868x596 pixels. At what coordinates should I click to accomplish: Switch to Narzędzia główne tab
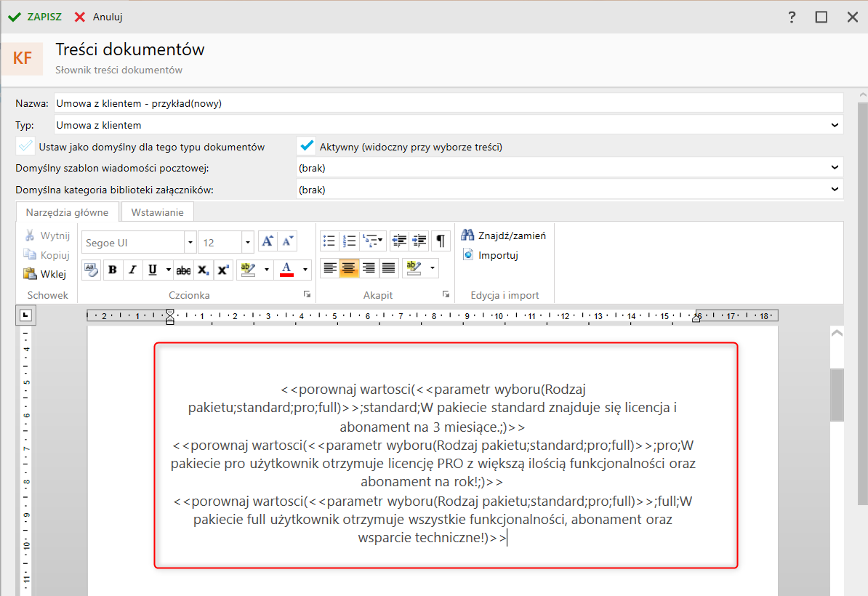(67, 212)
